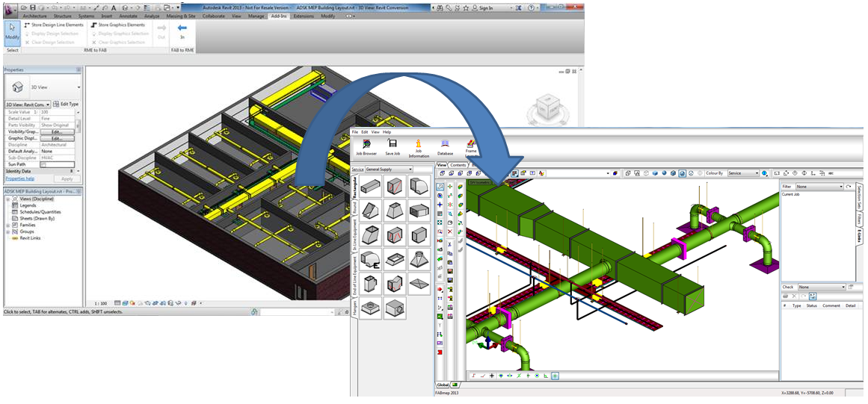Screen dimensions: 868x404
Task: Select the rectangular taper reducer fitting
Action: pyautogui.click(x=395, y=211)
